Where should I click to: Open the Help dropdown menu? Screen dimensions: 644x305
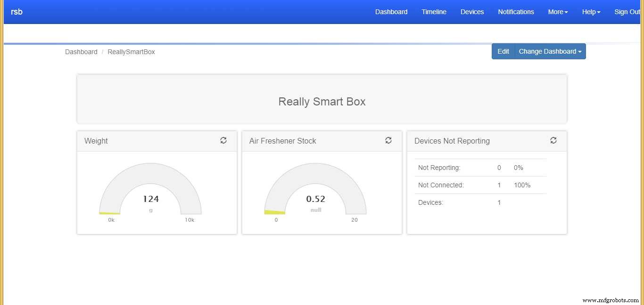(x=591, y=12)
